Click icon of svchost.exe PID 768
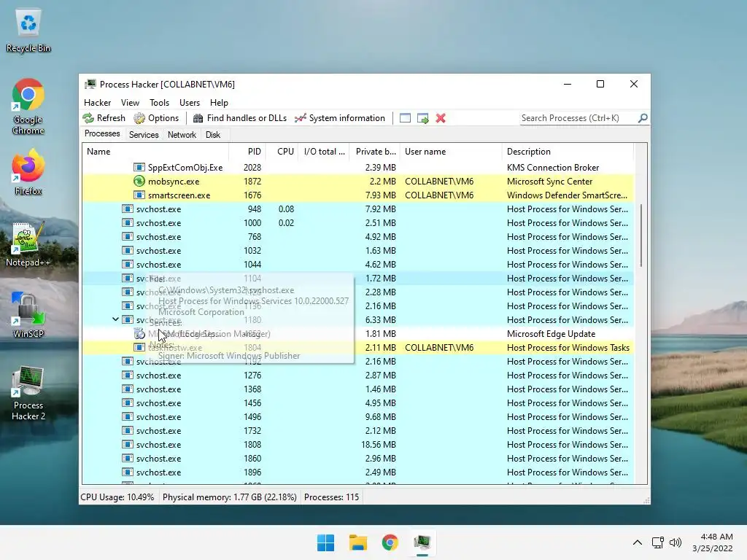 click(x=127, y=236)
